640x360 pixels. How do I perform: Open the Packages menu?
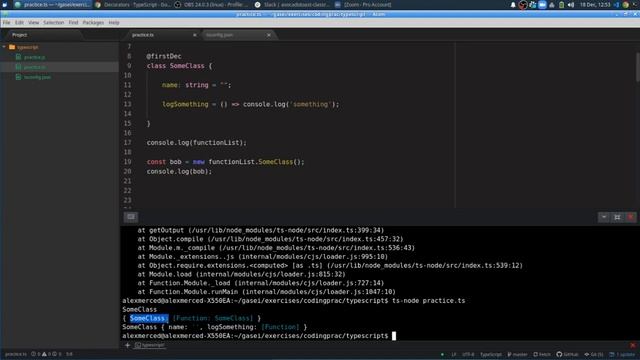point(93,23)
